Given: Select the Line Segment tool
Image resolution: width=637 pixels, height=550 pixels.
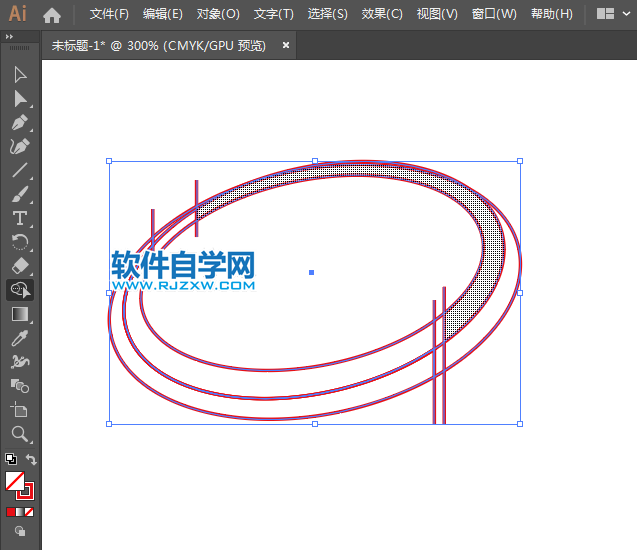Looking at the screenshot, I should coord(20,170).
